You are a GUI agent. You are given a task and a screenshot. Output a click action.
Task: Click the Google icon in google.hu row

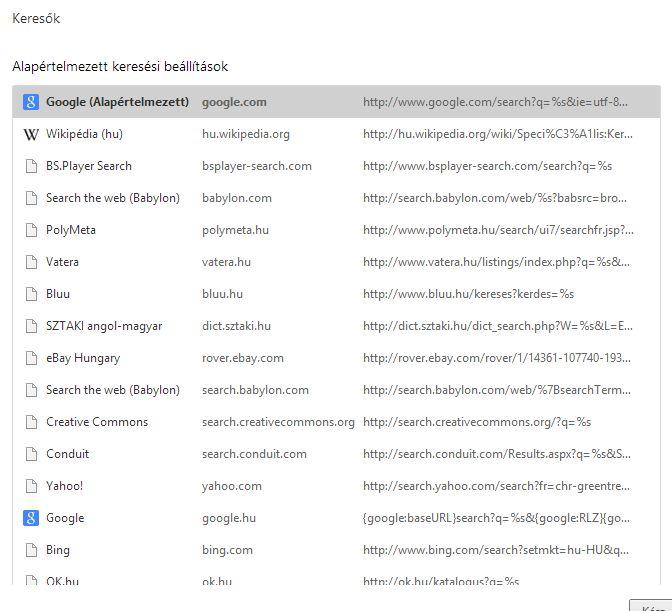31,518
